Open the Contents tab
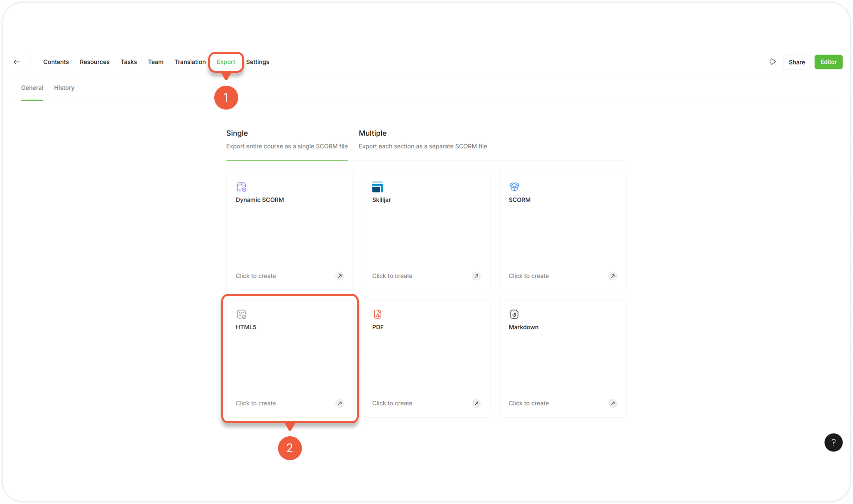The image size is (853, 504). coord(56,62)
